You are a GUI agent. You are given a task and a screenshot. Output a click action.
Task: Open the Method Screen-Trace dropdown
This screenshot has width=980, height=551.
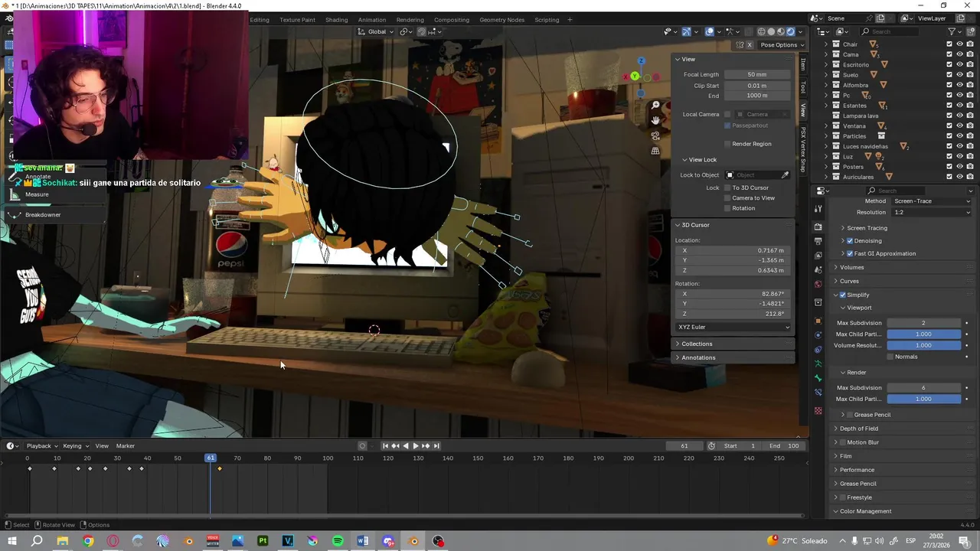[x=931, y=201]
